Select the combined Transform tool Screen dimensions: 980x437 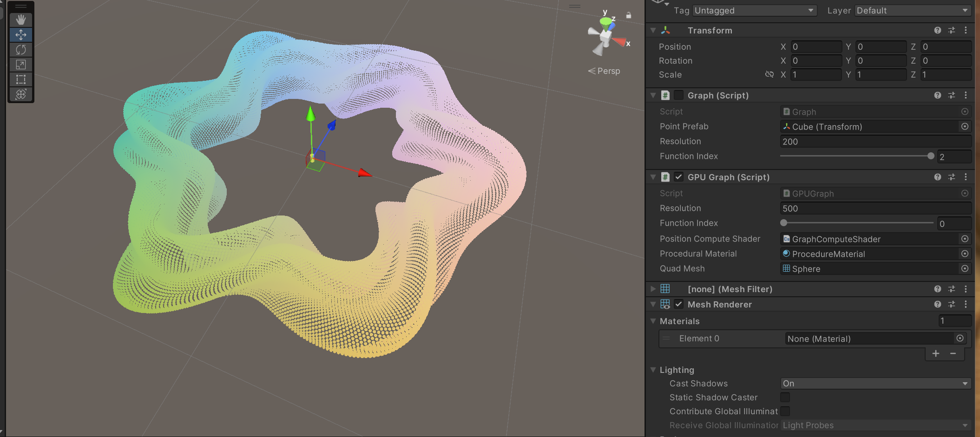point(21,94)
